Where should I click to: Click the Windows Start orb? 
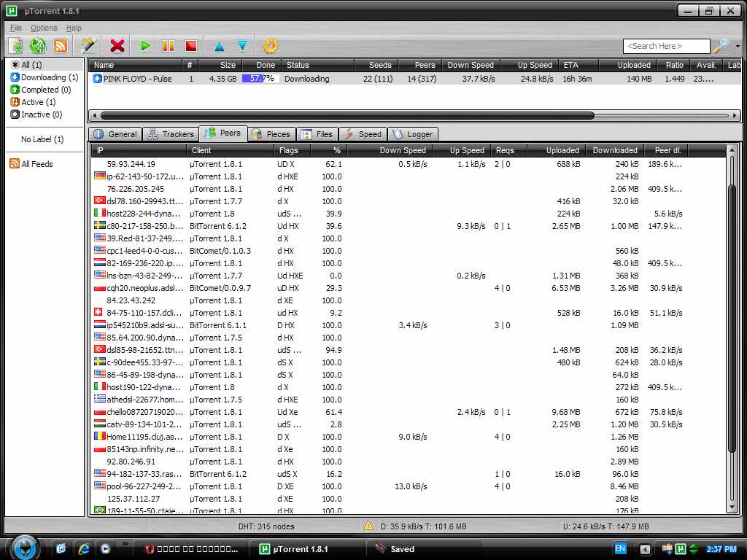click(x=24, y=548)
